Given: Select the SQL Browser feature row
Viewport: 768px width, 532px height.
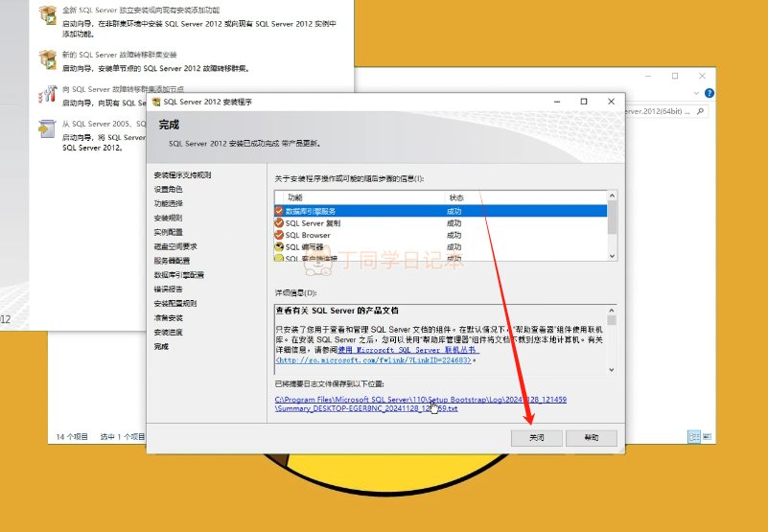Looking at the screenshot, I should pyautogui.click(x=440, y=235).
